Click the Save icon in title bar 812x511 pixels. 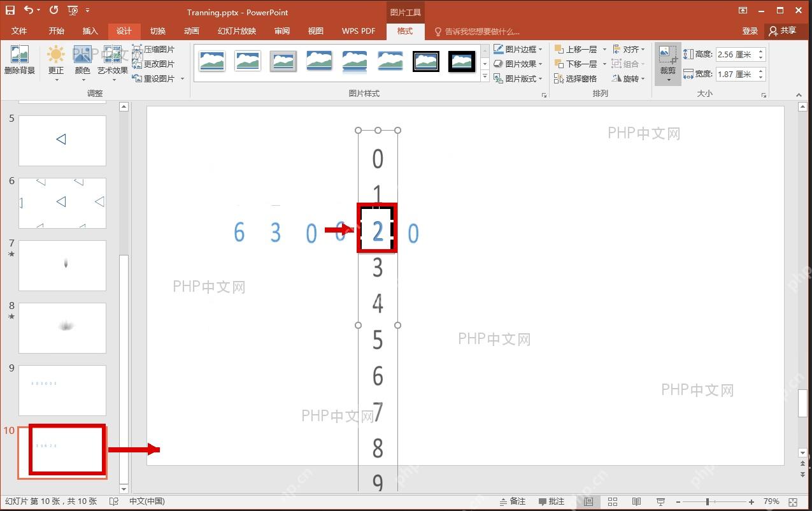coord(10,10)
